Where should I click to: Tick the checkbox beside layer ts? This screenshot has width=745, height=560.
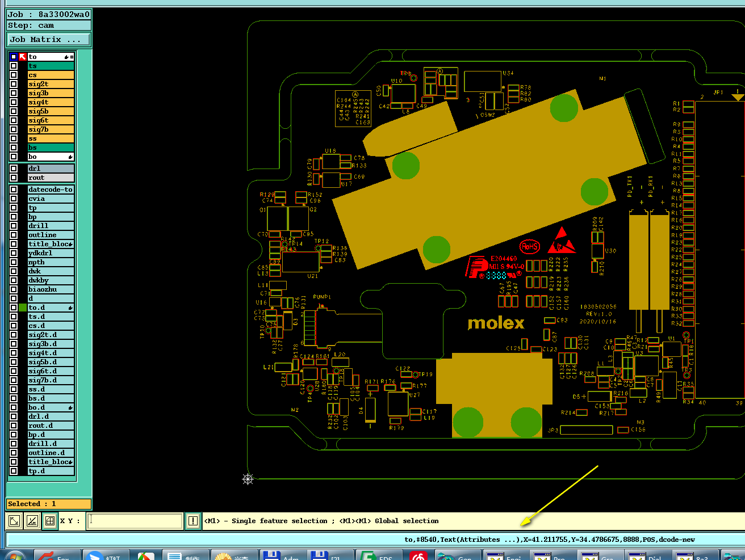click(x=14, y=66)
